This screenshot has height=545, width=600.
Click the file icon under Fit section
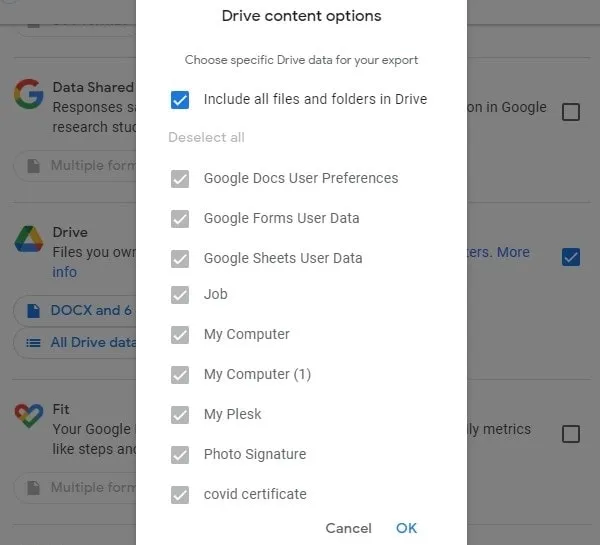33,488
